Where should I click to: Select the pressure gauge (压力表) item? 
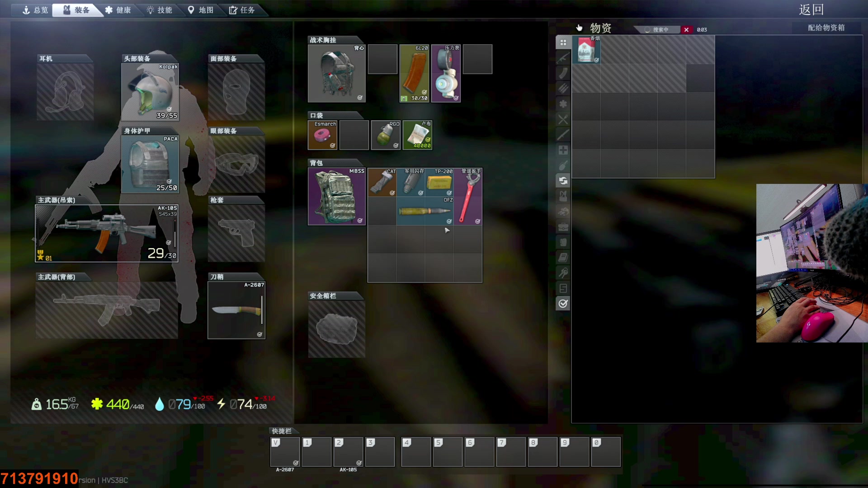[x=446, y=73]
